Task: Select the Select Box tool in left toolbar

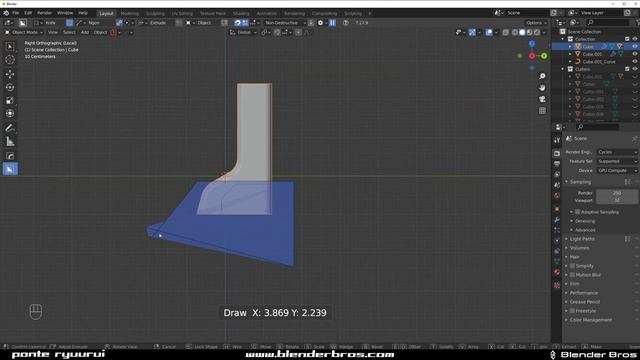Action: coord(10,47)
